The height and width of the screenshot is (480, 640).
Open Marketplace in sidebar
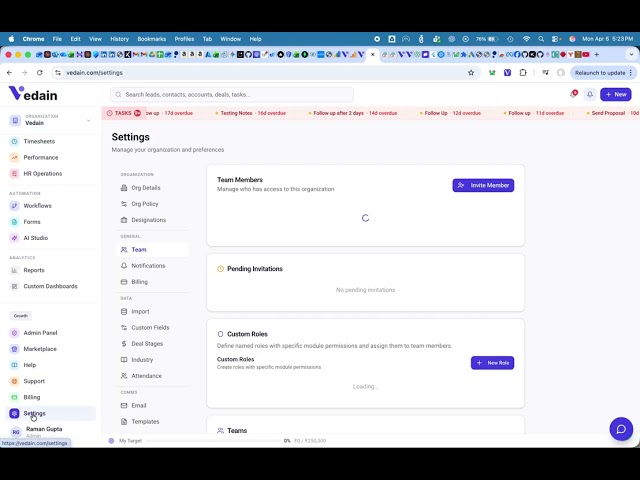click(x=40, y=349)
